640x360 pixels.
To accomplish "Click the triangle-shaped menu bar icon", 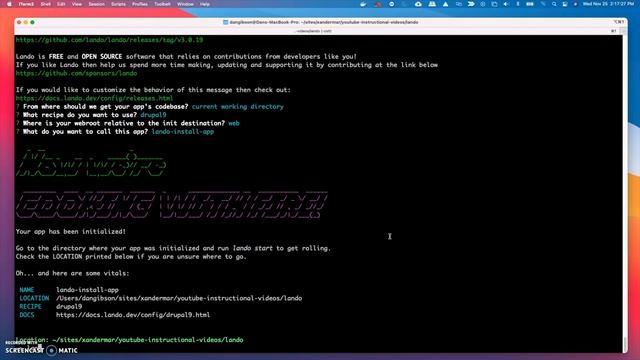I will (445, 4).
